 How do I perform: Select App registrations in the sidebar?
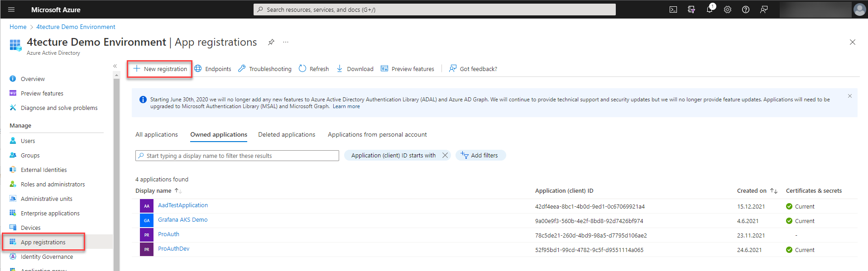(43, 242)
